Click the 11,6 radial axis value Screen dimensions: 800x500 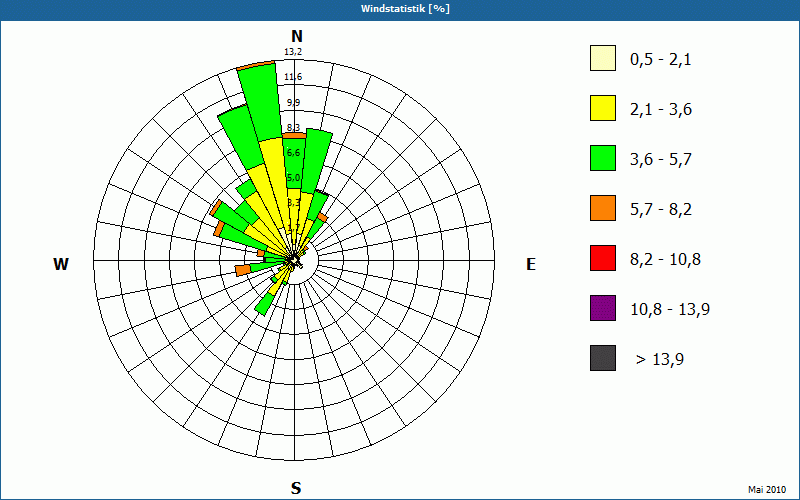[x=293, y=77]
